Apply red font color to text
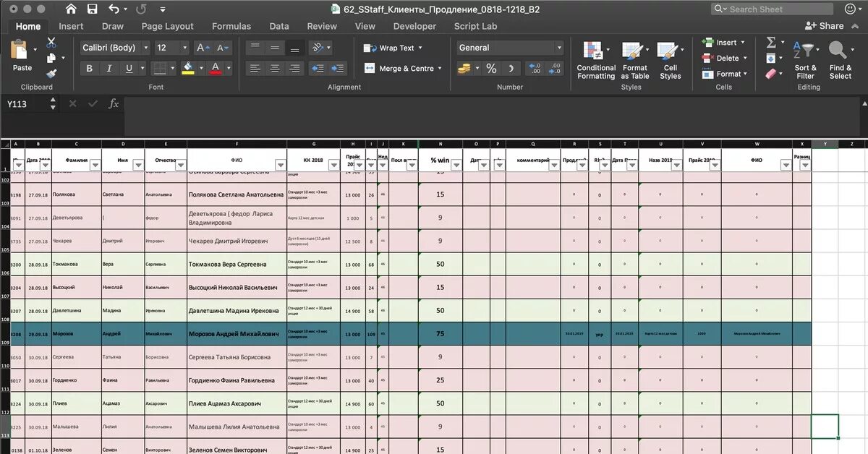 [215, 69]
